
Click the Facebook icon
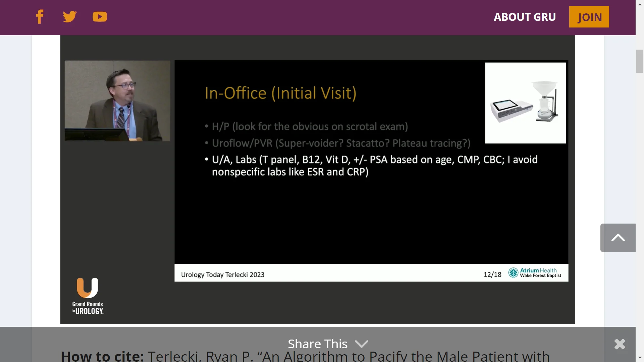click(x=40, y=16)
